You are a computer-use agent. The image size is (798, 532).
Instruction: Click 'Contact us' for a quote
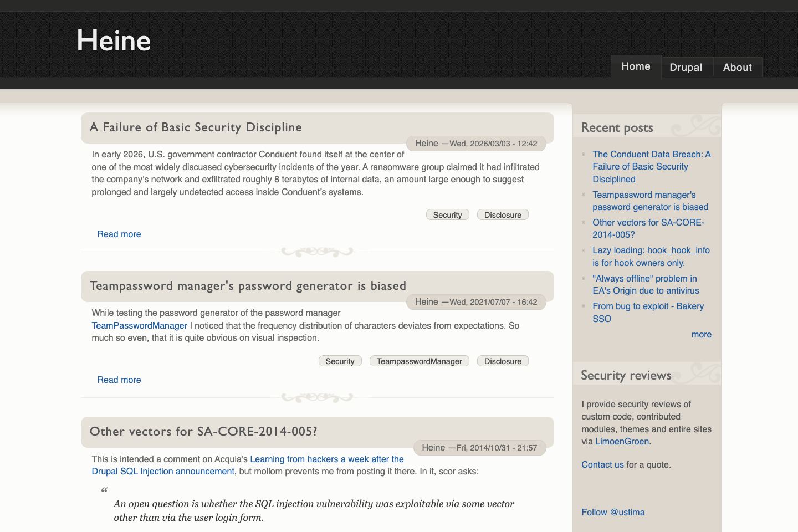coord(602,464)
